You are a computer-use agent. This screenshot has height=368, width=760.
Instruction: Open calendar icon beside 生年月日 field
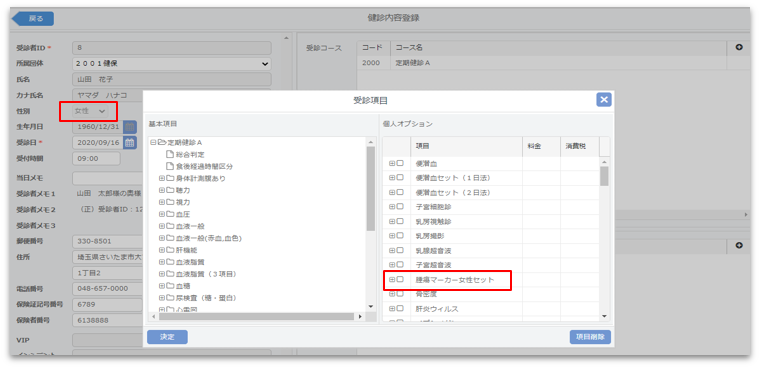(130, 127)
